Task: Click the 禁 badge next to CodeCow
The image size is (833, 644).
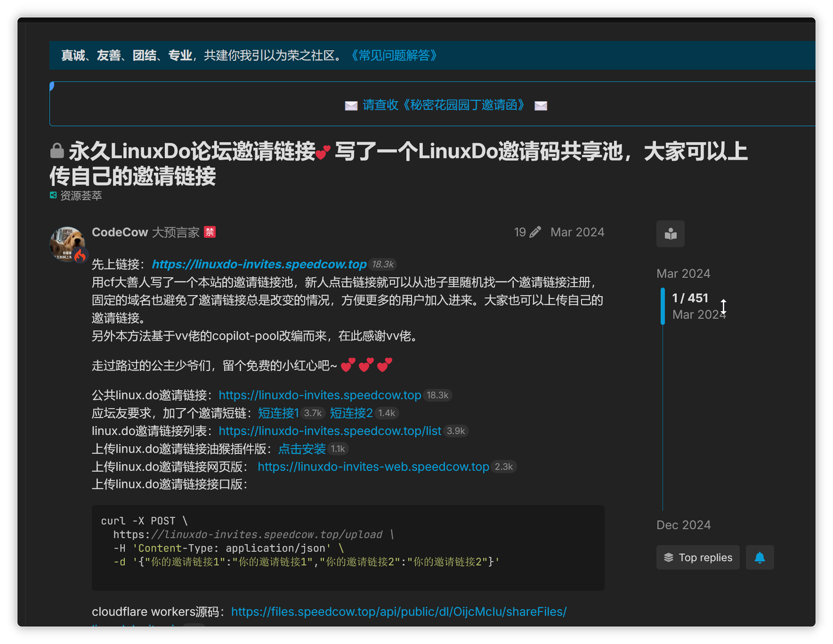Action: 209,231
